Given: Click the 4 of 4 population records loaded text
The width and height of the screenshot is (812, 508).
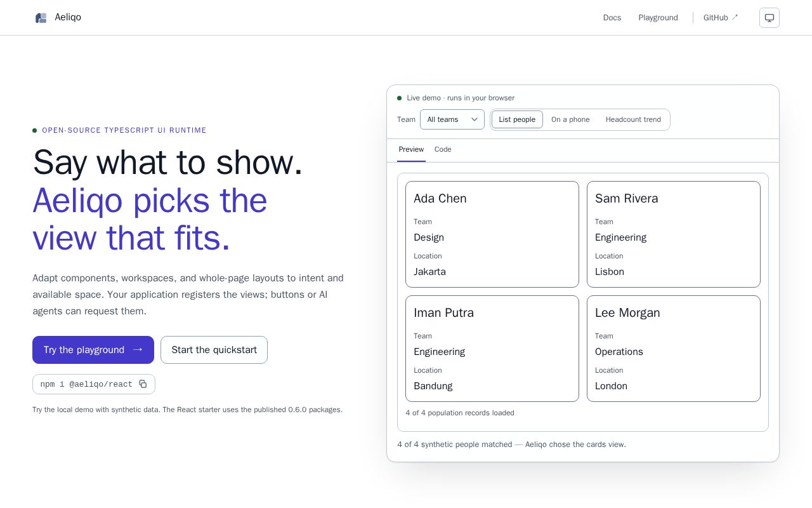Looking at the screenshot, I should (460, 413).
